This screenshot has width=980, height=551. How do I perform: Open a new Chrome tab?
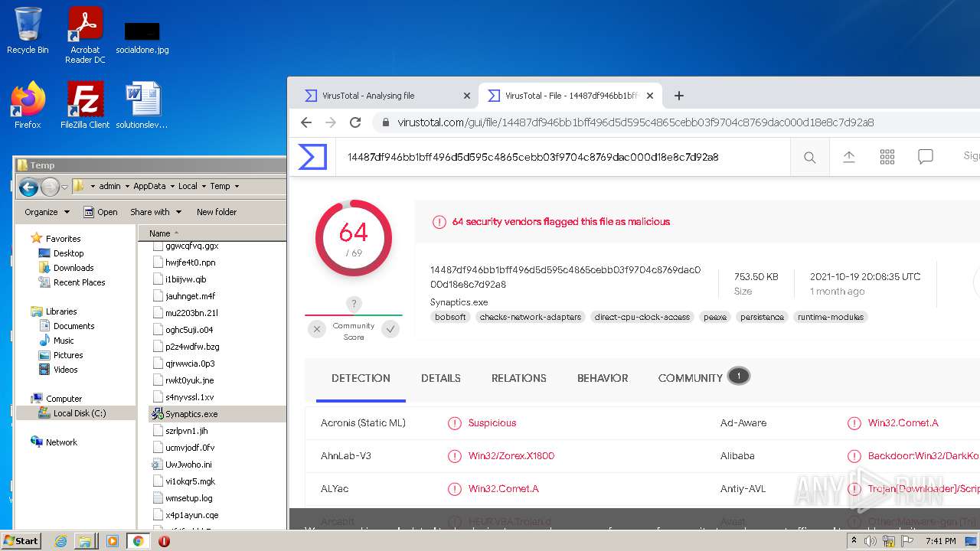[x=678, y=96]
